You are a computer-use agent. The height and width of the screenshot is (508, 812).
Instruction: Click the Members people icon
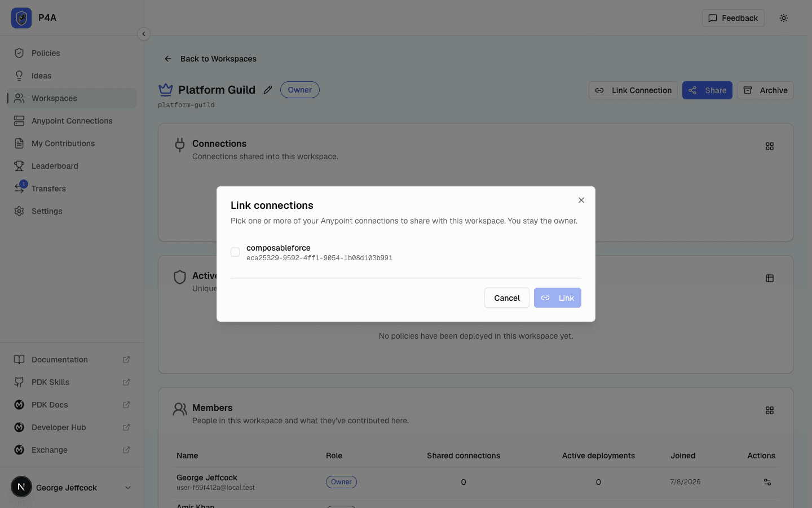click(180, 409)
